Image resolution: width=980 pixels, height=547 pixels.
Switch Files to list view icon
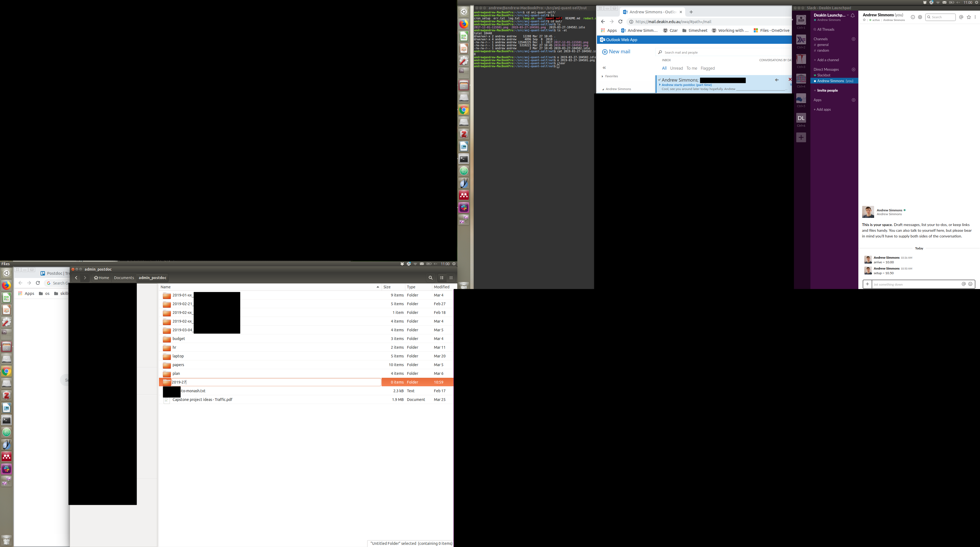tap(442, 278)
